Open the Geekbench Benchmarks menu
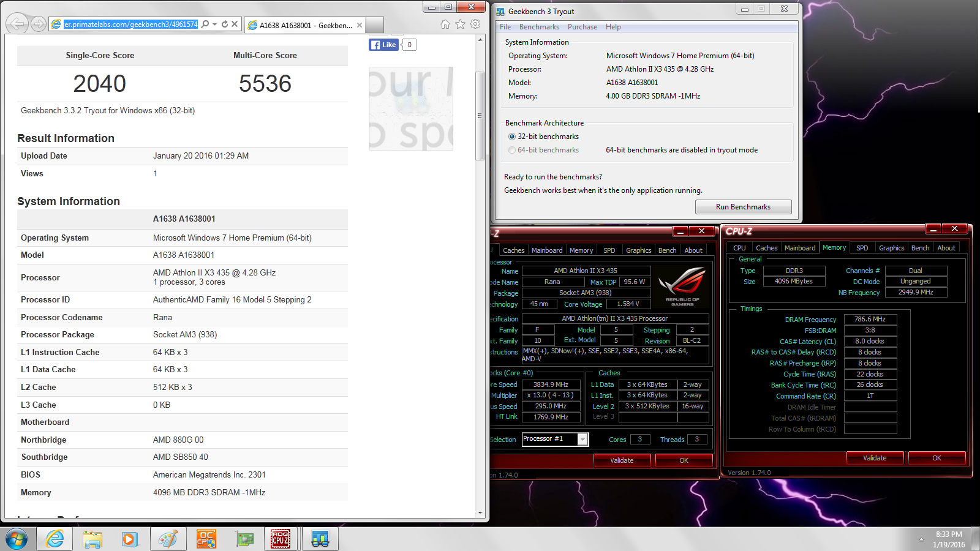 tap(539, 27)
